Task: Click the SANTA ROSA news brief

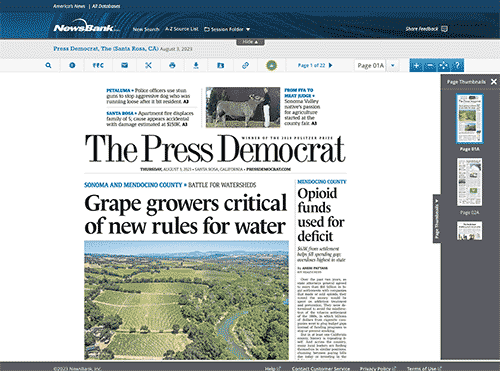Action: pyautogui.click(x=150, y=119)
